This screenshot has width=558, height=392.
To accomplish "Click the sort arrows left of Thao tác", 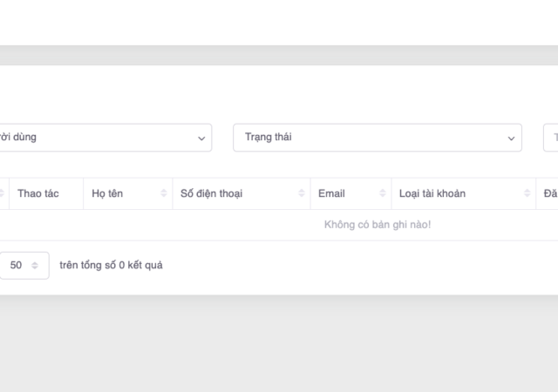I will pyautogui.click(x=2, y=193).
